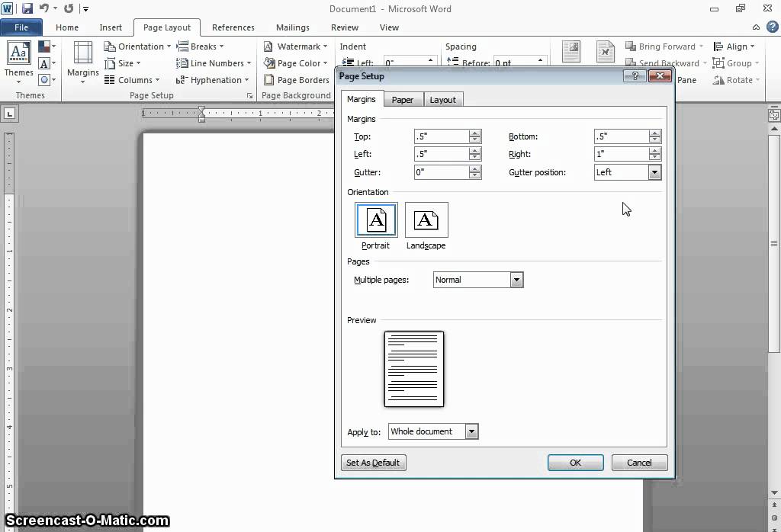Click the Gutter spinner arrows
781x532 pixels.
475,172
